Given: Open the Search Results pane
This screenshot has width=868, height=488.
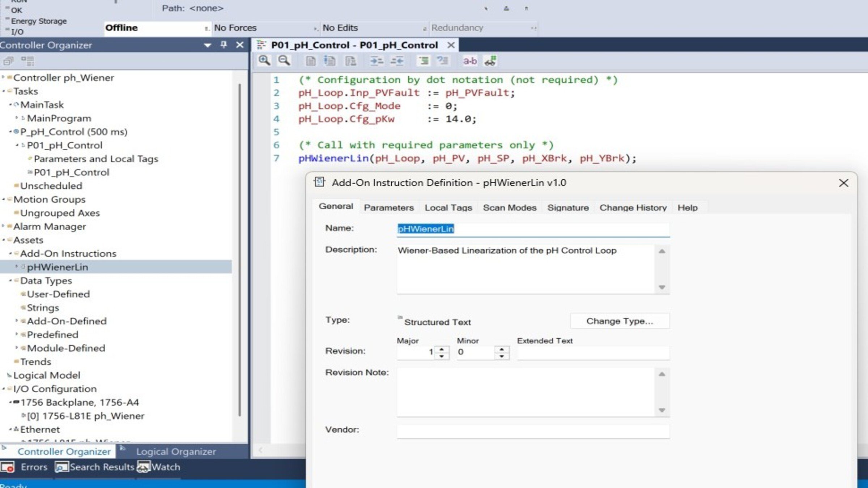Looking at the screenshot, I should pyautogui.click(x=95, y=467).
